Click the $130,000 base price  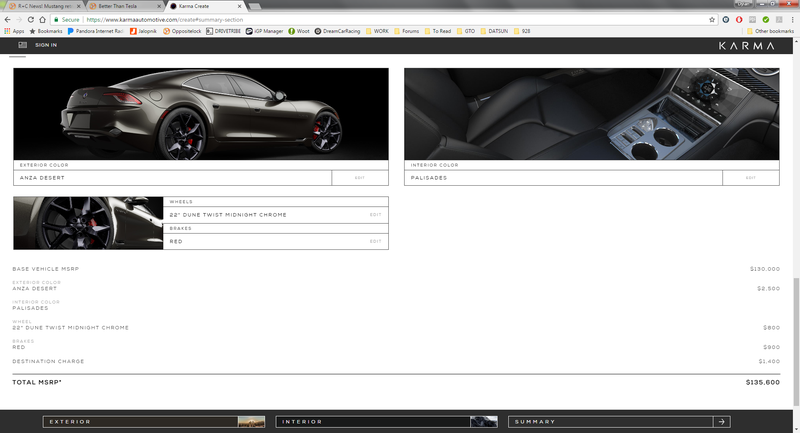click(x=765, y=269)
